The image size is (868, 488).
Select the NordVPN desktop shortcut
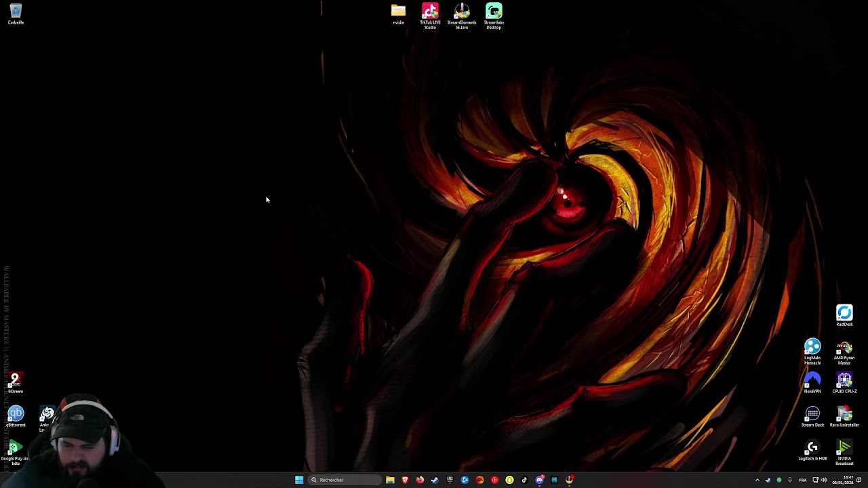click(x=812, y=383)
